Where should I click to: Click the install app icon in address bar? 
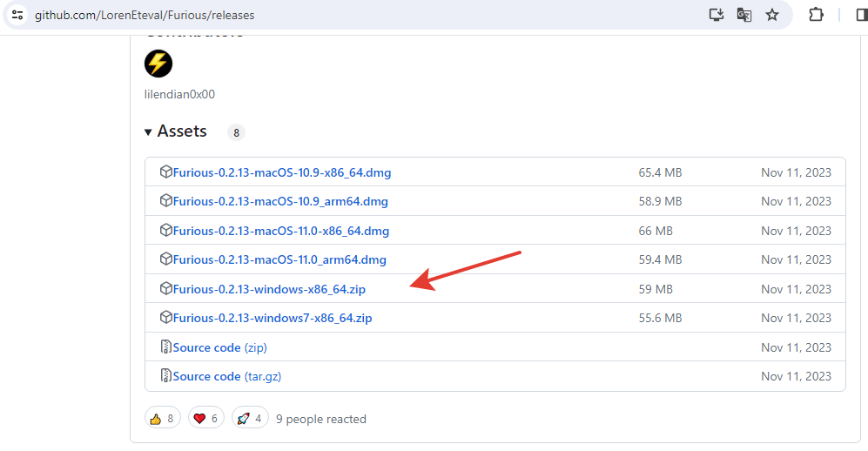(x=717, y=15)
